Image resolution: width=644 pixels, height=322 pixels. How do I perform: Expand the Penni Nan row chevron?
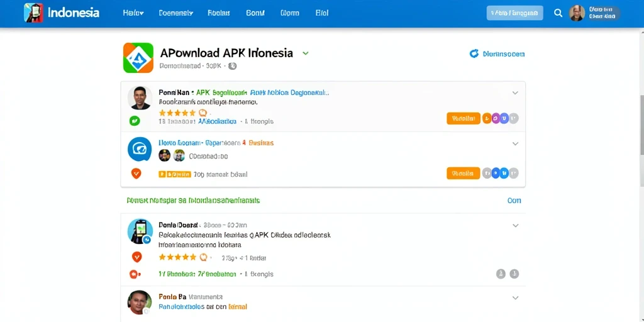pos(515,93)
